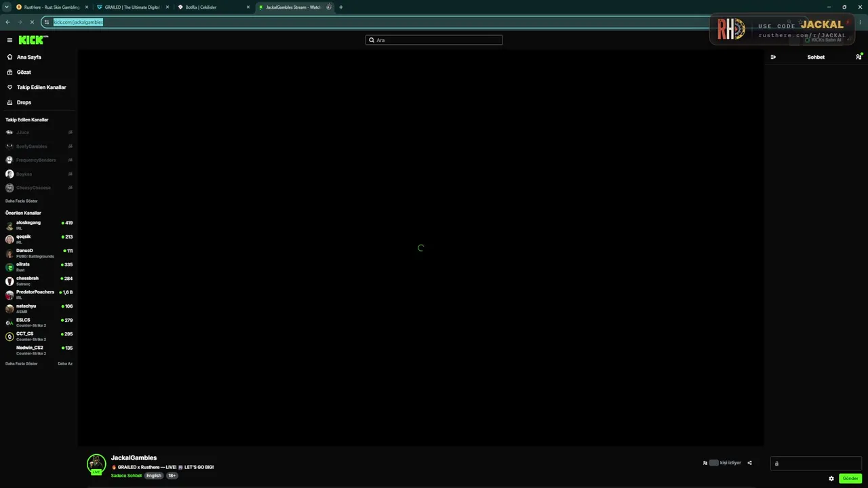Click the chessbrah channel avatar

pos(9,281)
